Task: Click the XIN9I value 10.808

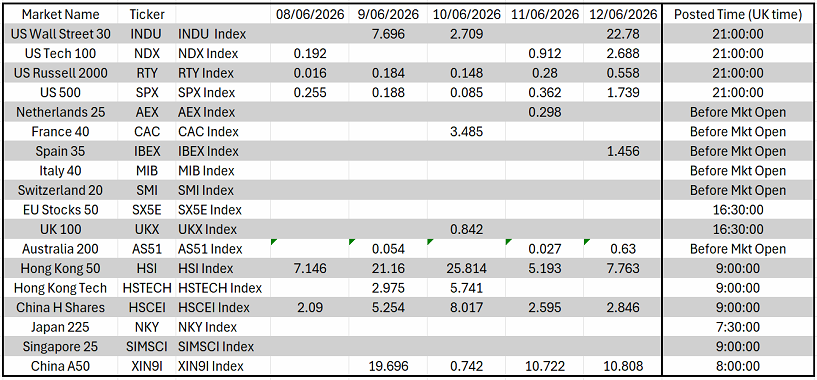Action: [x=622, y=366]
